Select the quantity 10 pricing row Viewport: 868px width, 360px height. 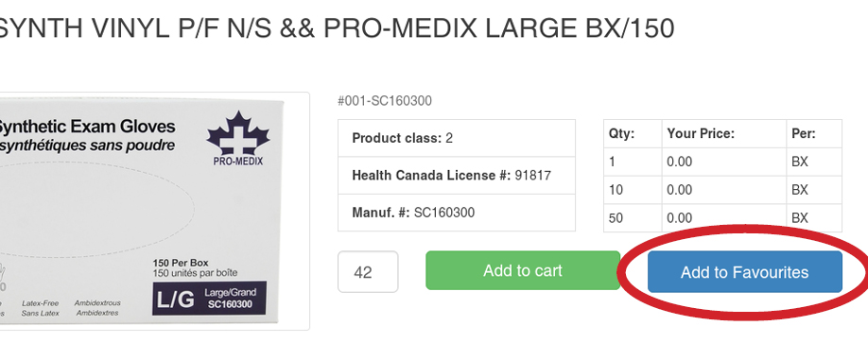coord(723,190)
